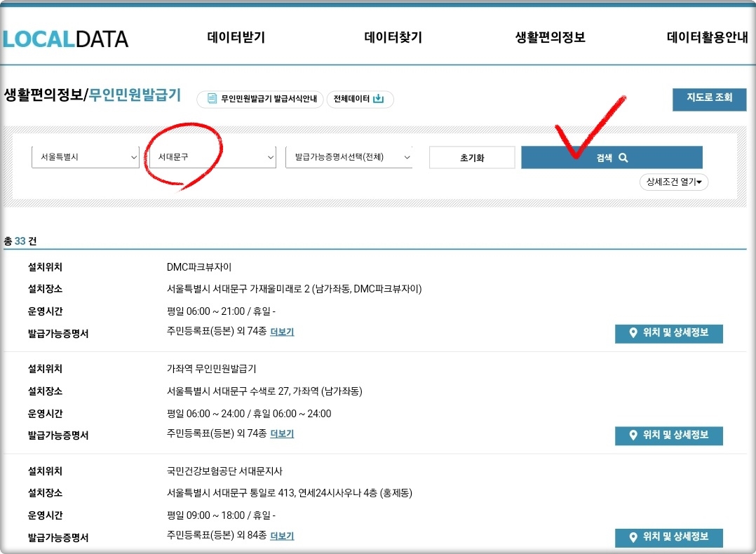The height and width of the screenshot is (554, 756).
Task: Open the 발급가능증명서선택(전체) dropdown
Action: [349, 157]
